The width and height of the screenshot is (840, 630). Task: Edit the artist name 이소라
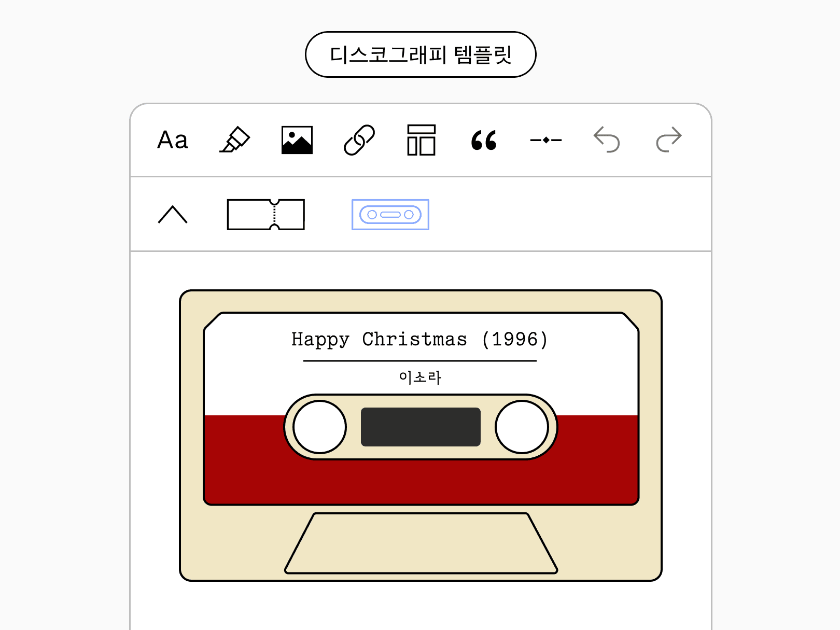pyautogui.click(x=420, y=377)
